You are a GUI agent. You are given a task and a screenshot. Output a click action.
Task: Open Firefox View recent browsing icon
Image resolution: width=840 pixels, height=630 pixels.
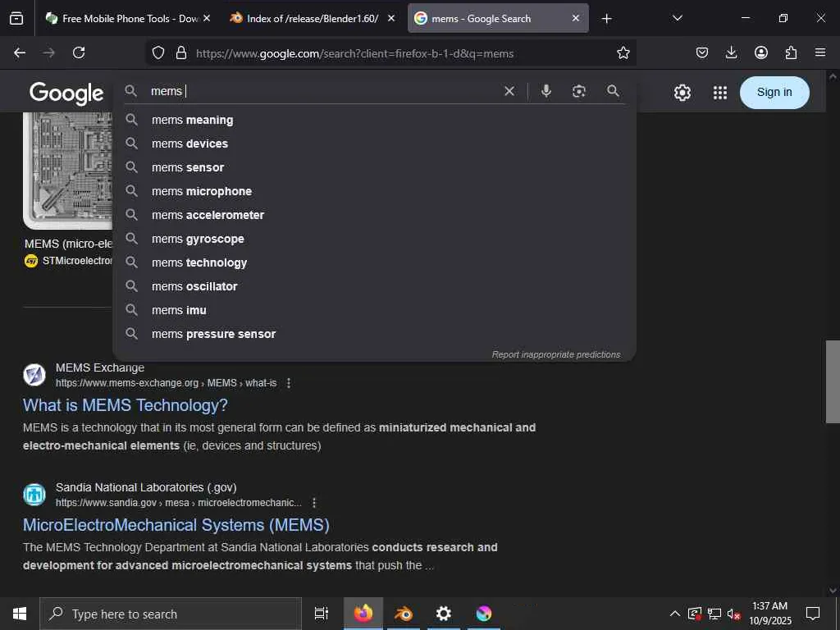tap(16, 18)
